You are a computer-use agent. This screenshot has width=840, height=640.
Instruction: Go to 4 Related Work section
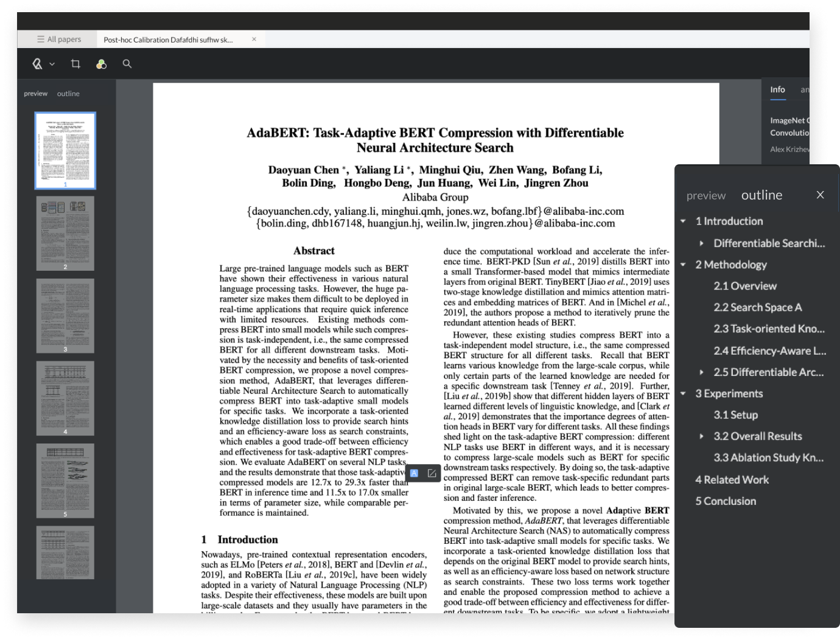coord(732,480)
